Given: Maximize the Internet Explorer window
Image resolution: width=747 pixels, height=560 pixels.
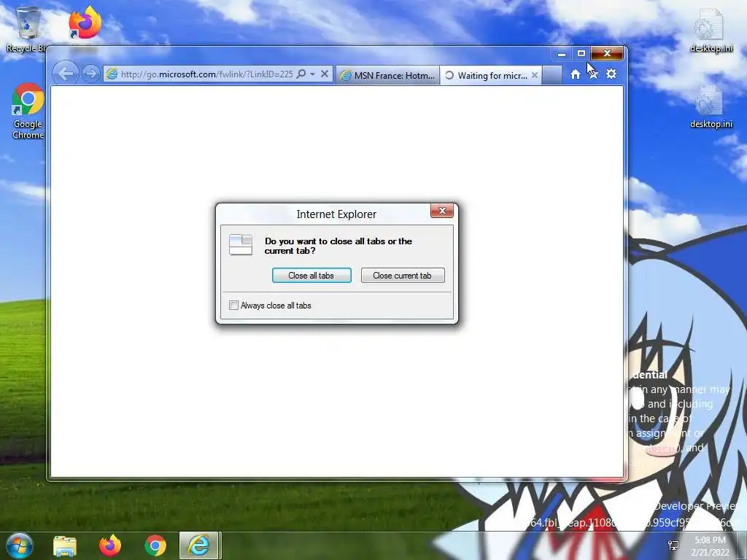Looking at the screenshot, I should point(581,53).
